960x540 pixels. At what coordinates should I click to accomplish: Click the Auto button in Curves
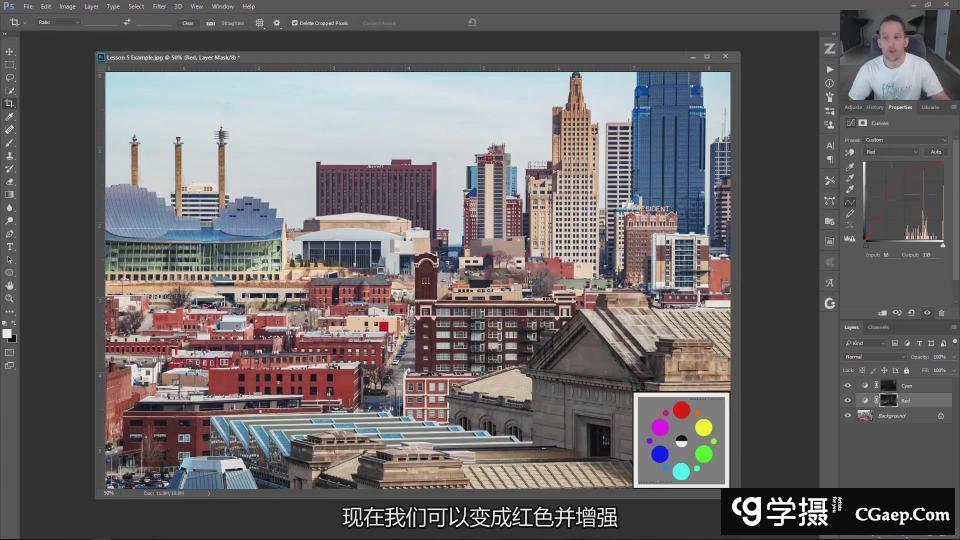pos(936,152)
